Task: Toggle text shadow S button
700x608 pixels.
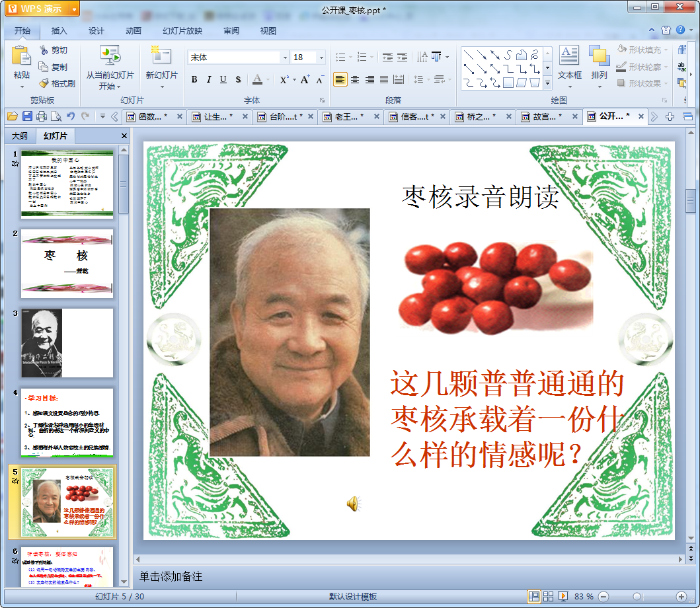Action: point(238,79)
